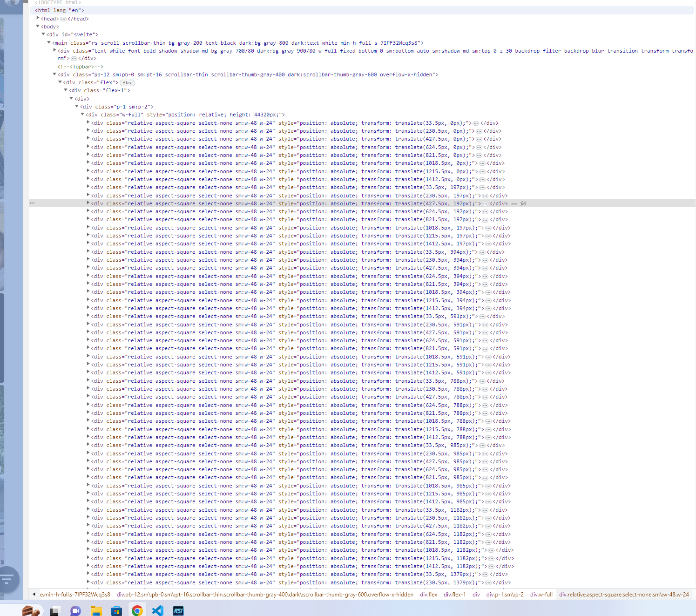Expand the head element node
Viewport: 696px width, 616px height.
(x=38, y=18)
